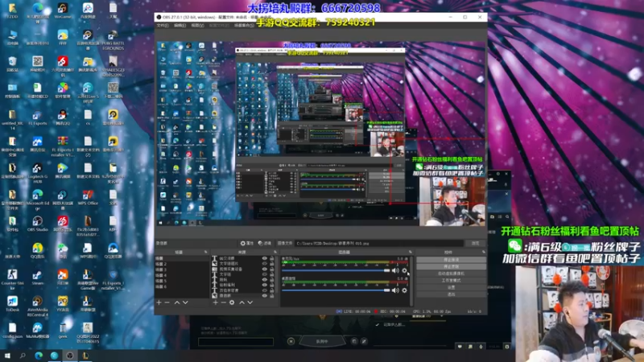Open the PUBG BATTLEGROUNDS desktop shortcut

(x=113, y=39)
